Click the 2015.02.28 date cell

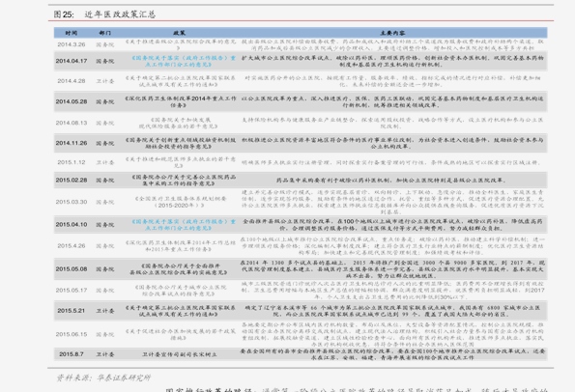72,180
